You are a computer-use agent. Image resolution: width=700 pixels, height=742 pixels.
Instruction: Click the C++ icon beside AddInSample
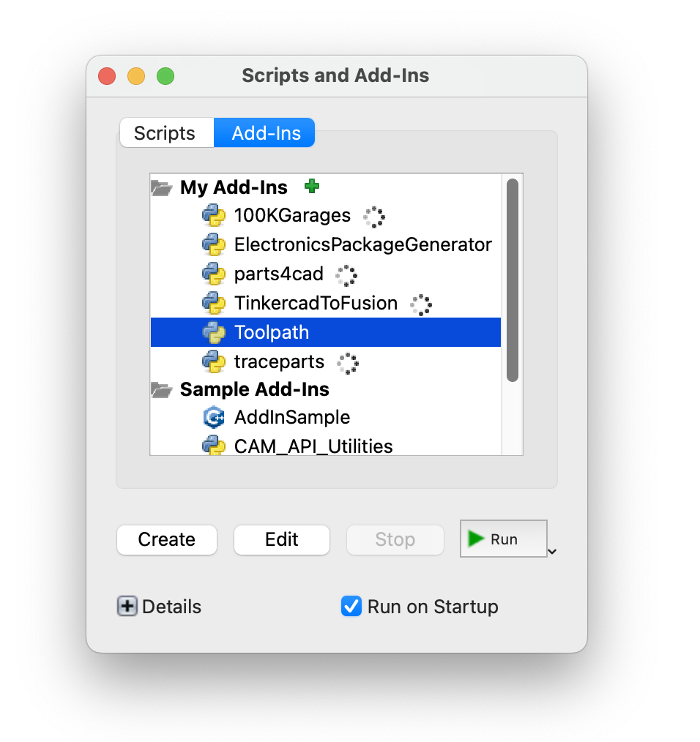215,417
